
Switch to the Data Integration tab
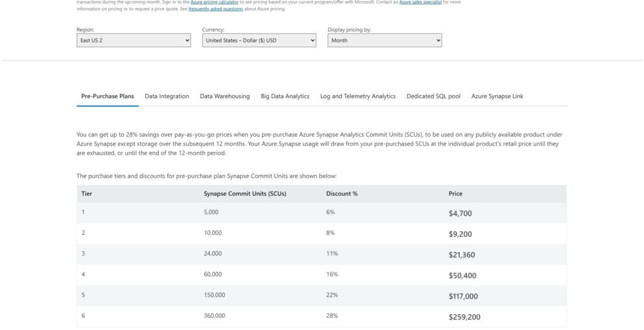tap(167, 96)
